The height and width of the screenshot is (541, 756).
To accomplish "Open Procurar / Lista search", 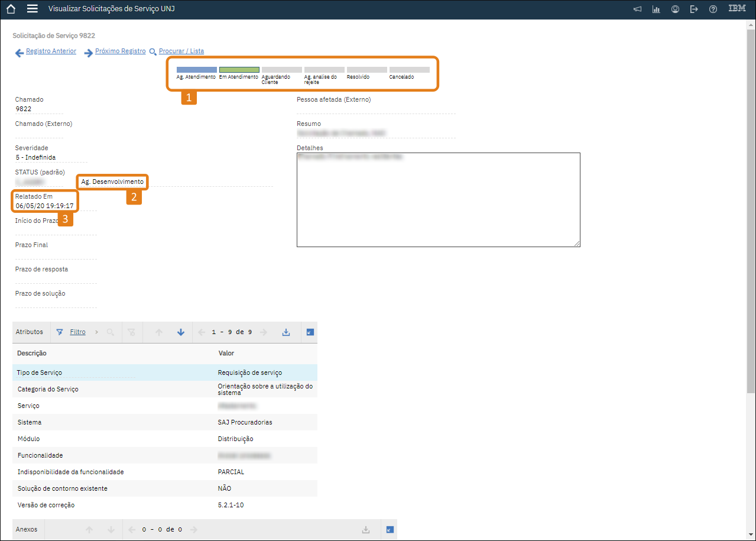I will (181, 51).
